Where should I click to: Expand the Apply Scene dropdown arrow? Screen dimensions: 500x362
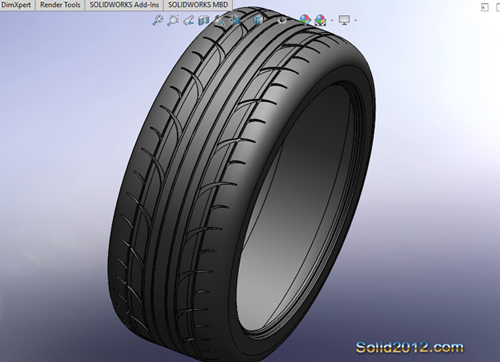[x=332, y=20]
